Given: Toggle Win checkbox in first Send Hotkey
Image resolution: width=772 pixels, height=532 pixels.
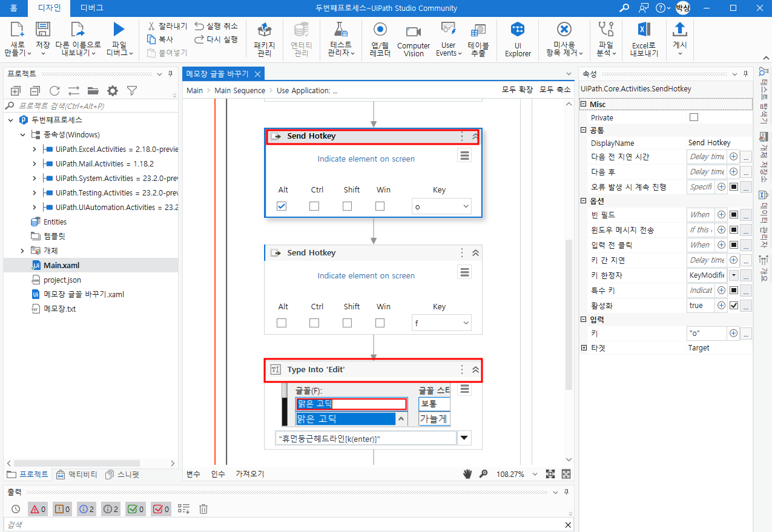Looking at the screenshot, I should pyautogui.click(x=380, y=206).
